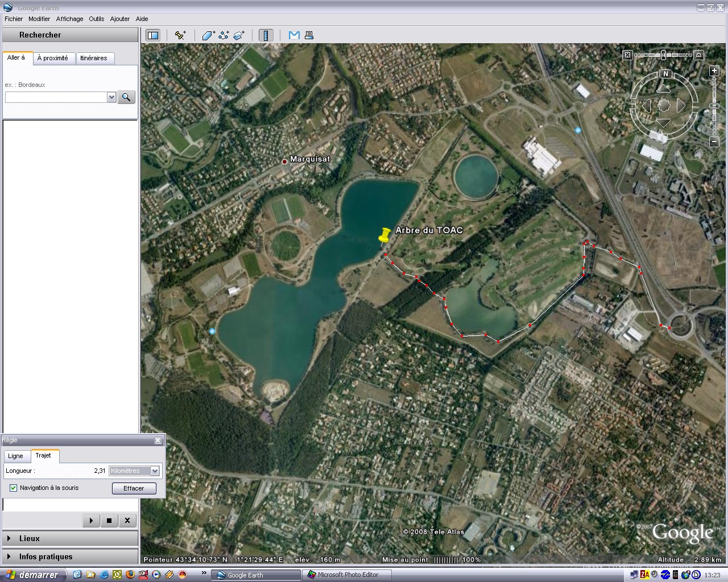The width and height of the screenshot is (728, 582).
Task: Tilt view with the horizon view icon
Action: [x=699, y=55]
